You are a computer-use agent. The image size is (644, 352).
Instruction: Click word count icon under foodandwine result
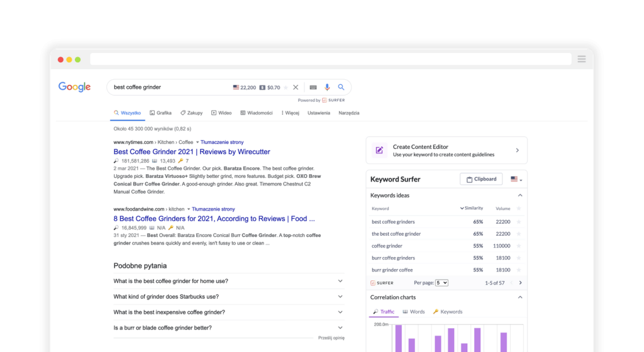coord(152,228)
